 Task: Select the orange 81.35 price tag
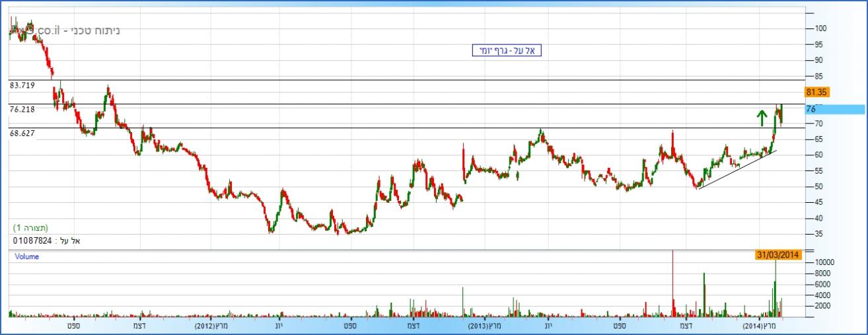coord(816,93)
